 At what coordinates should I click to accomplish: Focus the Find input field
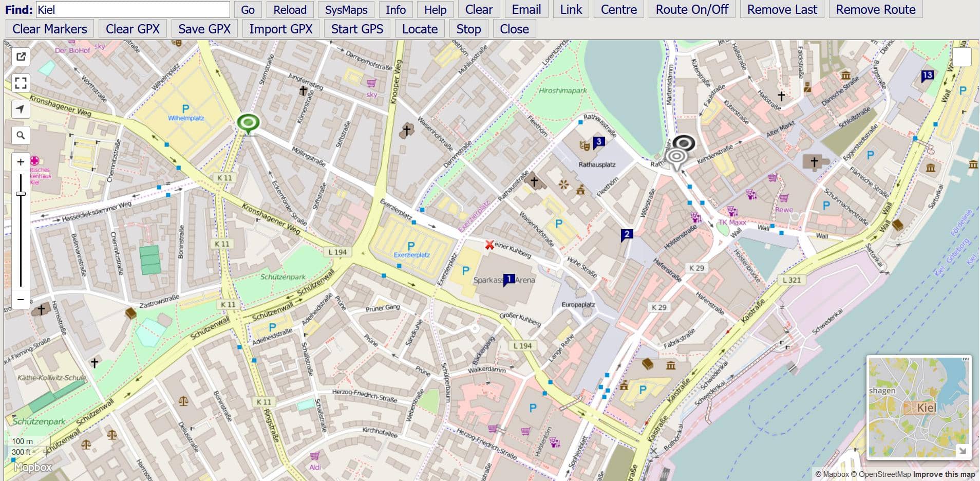(x=133, y=10)
